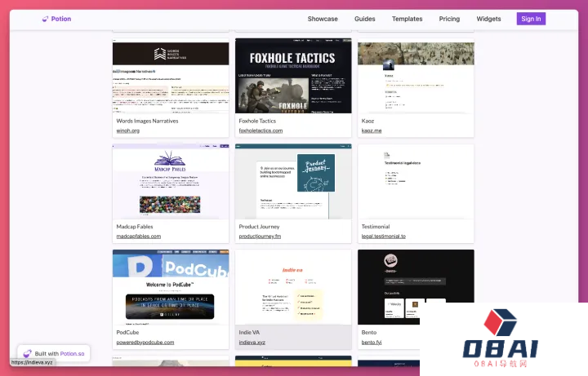Viewport: 588px width, 376px height.
Task: Click the 'Foxhole Tactics' card title
Action: tap(257, 121)
